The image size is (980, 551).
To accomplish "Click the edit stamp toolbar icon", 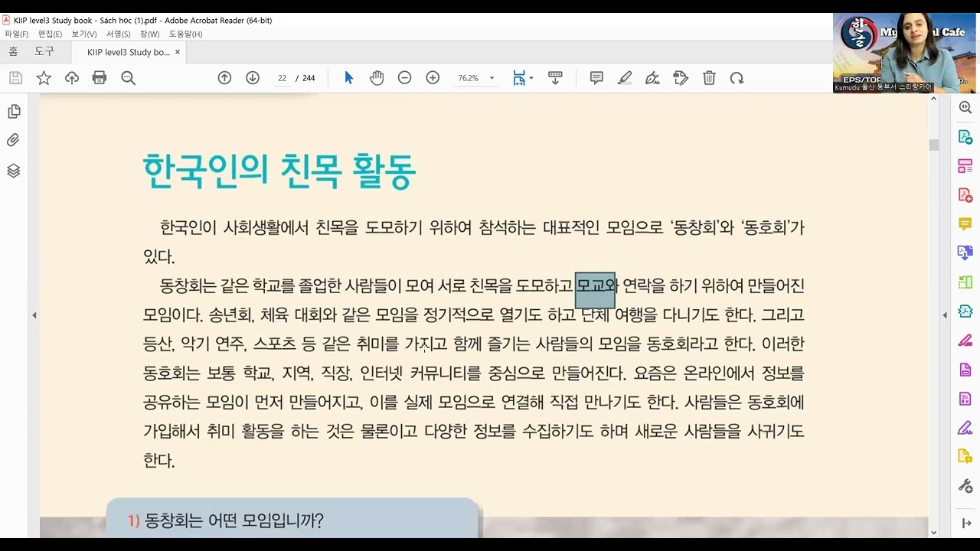I will click(x=681, y=77).
